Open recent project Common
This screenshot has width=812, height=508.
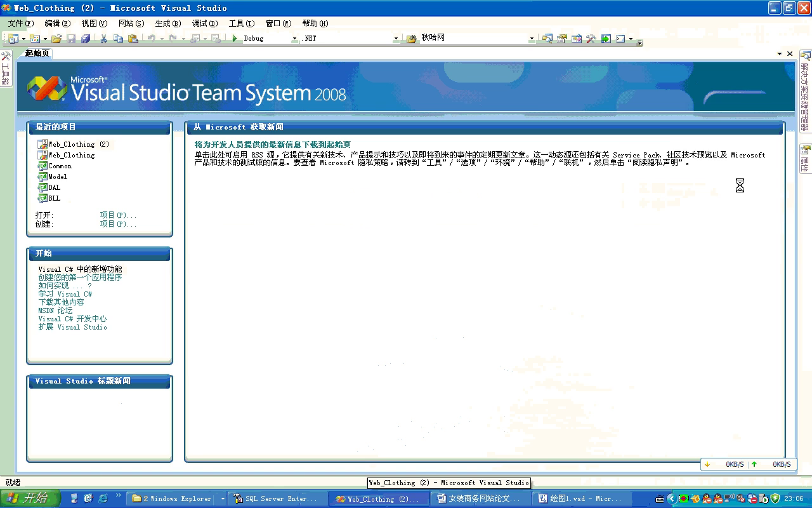[x=60, y=166]
